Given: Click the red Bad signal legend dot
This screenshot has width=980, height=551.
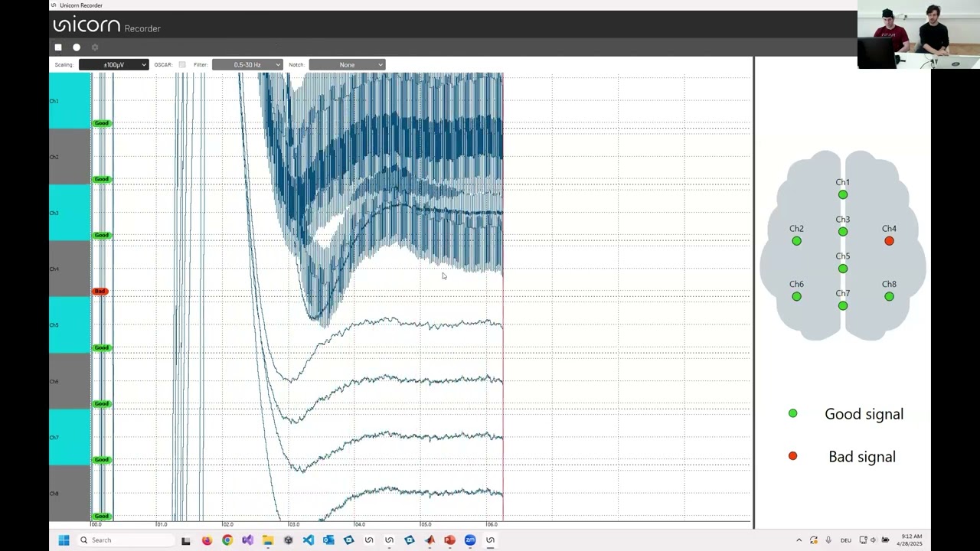Looking at the screenshot, I should 793,456.
